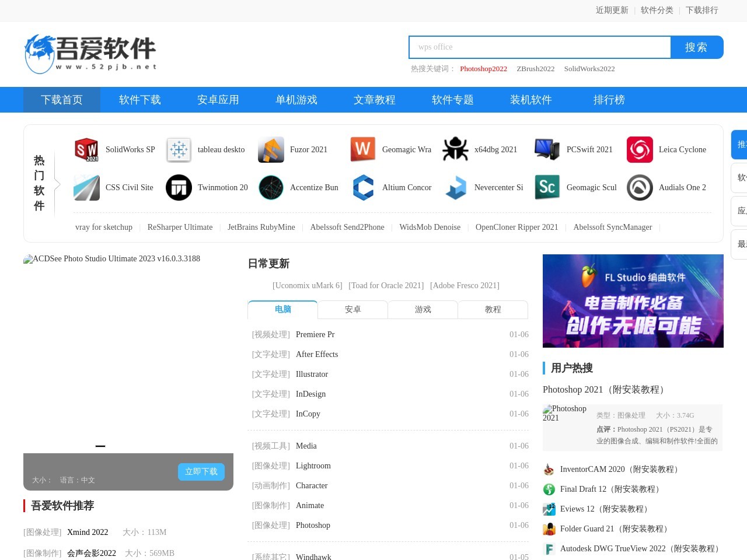The width and height of the screenshot is (747, 560).
Task: Open the Accentize Bundle icon
Action: [271, 188]
